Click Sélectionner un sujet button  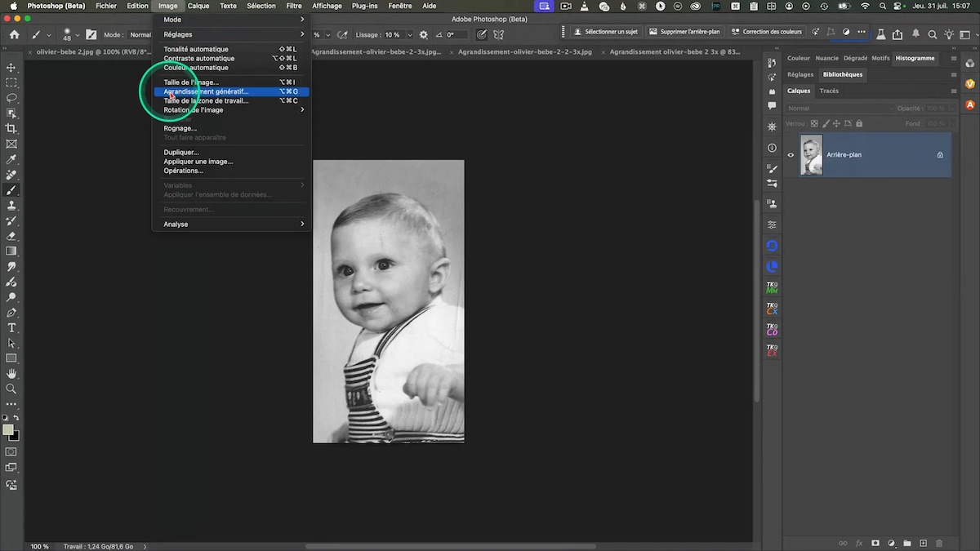605,33
